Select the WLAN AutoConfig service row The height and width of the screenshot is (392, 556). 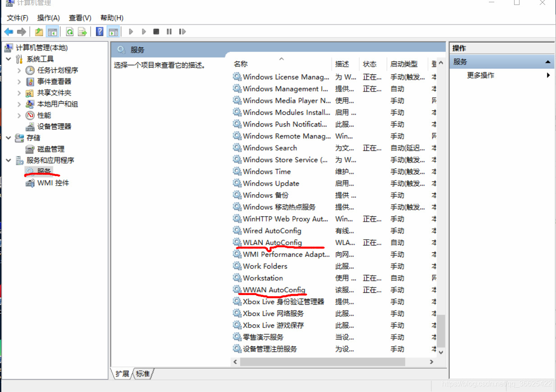click(x=334, y=242)
